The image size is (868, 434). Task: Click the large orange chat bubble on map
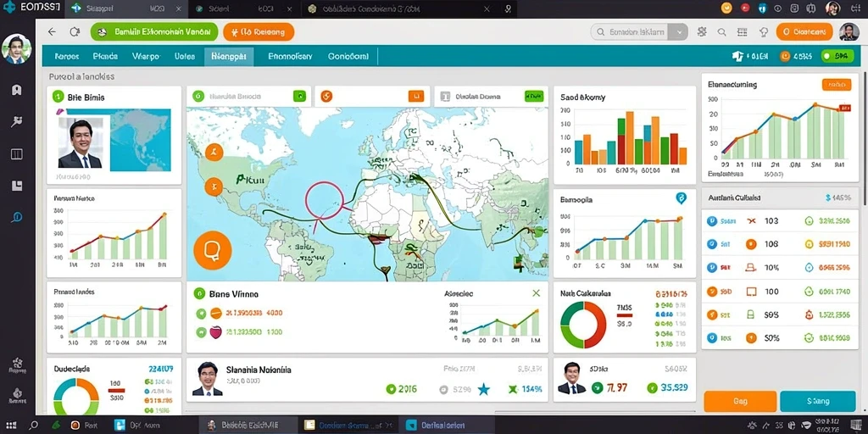click(212, 250)
